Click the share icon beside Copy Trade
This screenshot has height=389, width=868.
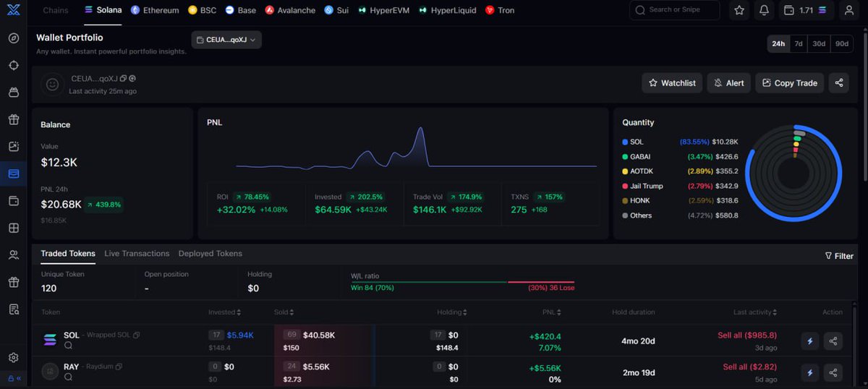tap(839, 83)
